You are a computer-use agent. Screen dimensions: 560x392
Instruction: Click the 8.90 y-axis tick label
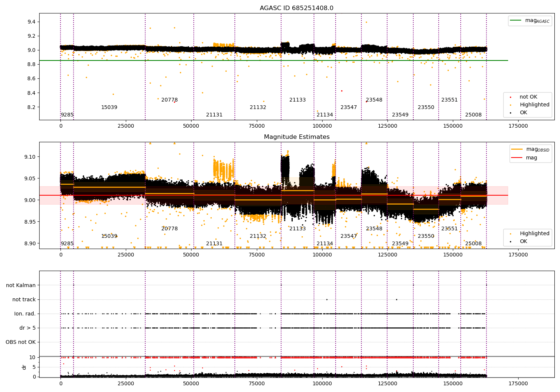(30, 243)
